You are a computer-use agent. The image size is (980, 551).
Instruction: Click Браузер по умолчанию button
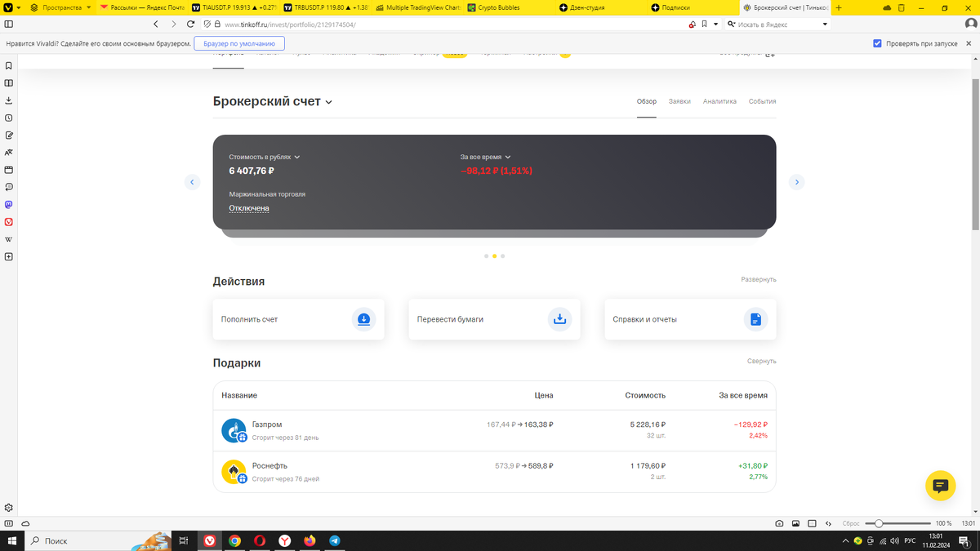pyautogui.click(x=239, y=43)
